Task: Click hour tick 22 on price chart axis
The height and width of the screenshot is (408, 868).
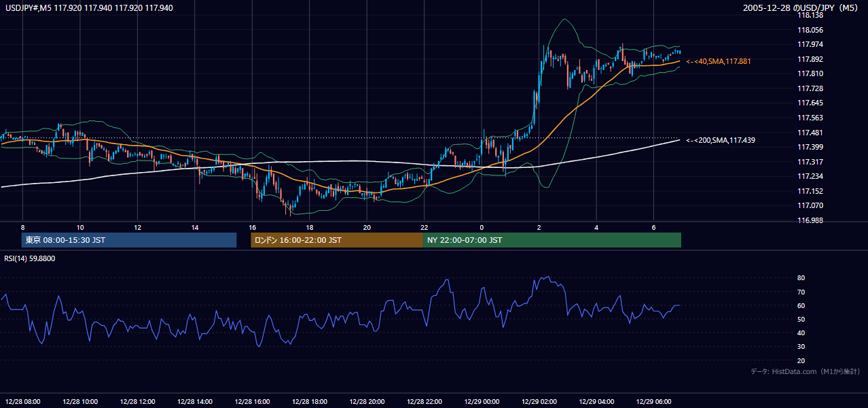Action: (424, 228)
